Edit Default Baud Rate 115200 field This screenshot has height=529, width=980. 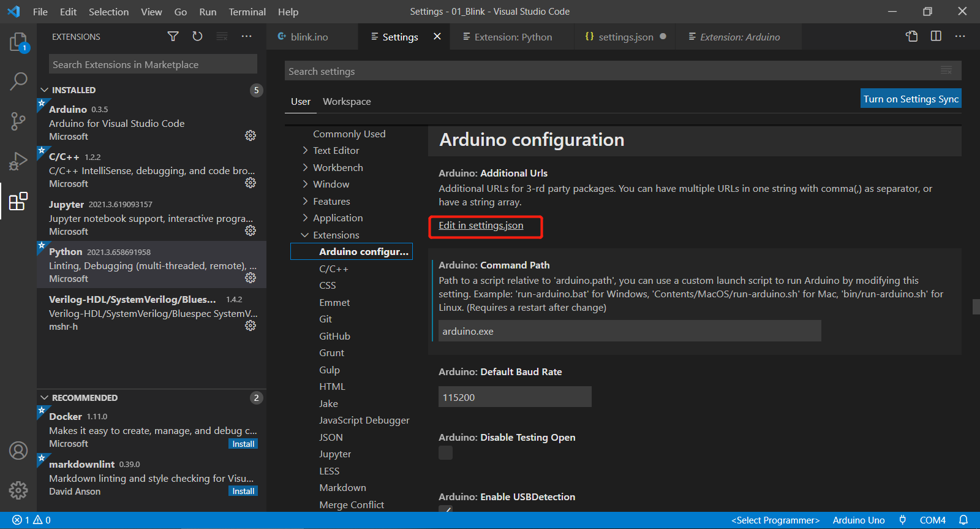(x=515, y=397)
